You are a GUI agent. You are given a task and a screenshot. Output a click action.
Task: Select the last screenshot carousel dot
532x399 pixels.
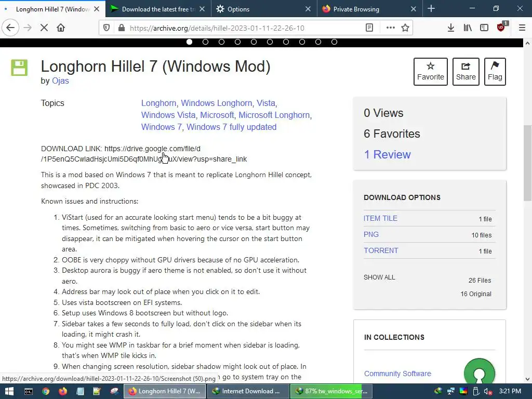(x=334, y=42)
